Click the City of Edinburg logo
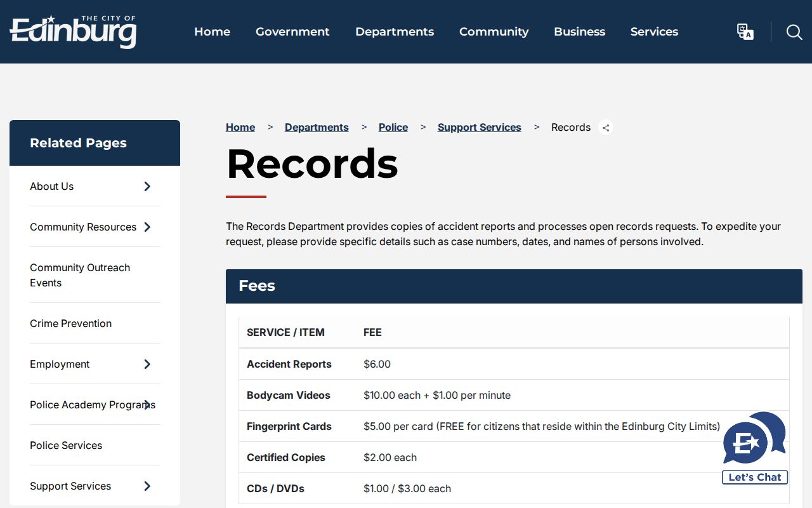 tap(73, 32)
